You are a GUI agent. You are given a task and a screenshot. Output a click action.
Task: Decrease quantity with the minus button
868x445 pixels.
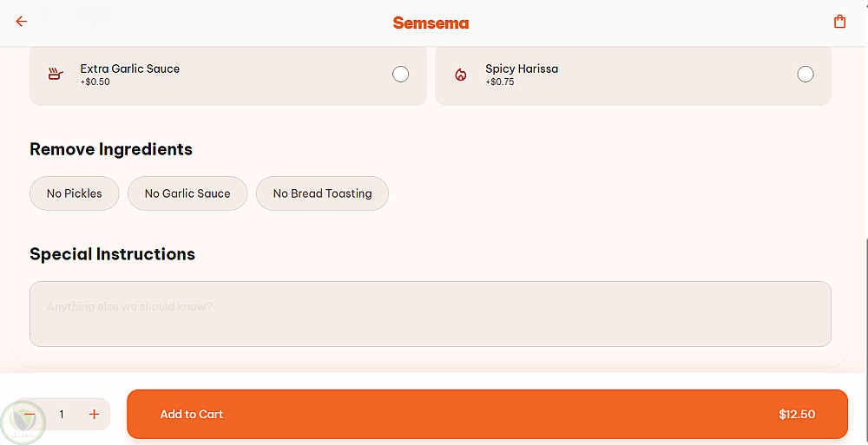(30, 415)
